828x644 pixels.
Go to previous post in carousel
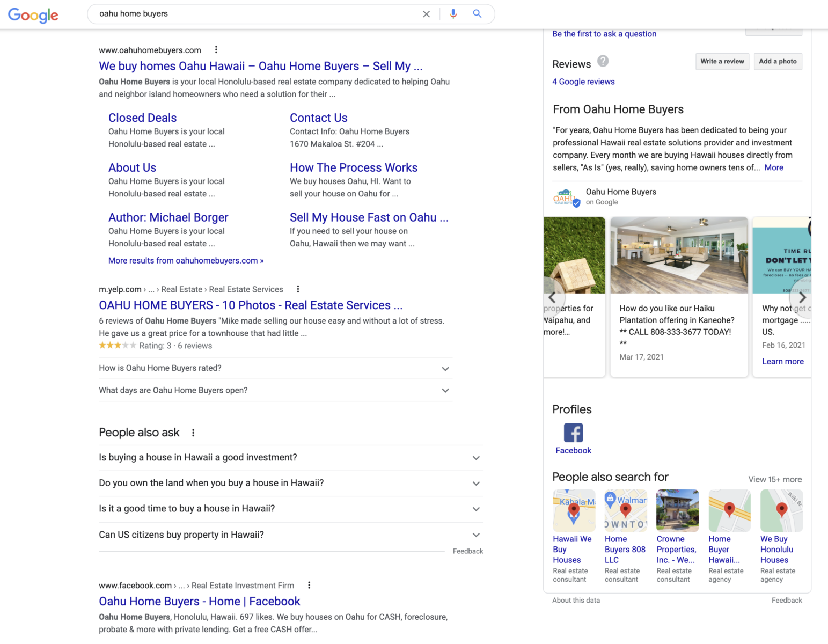553,298
